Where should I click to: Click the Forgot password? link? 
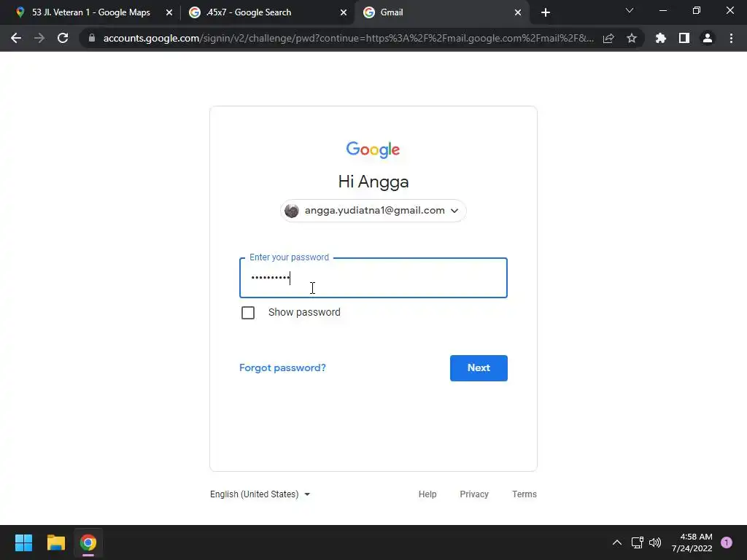pos(282,367)
